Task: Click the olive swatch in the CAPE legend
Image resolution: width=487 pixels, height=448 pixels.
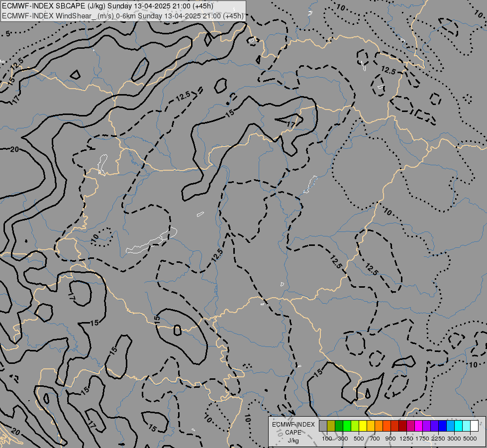Action: [331, 426]
